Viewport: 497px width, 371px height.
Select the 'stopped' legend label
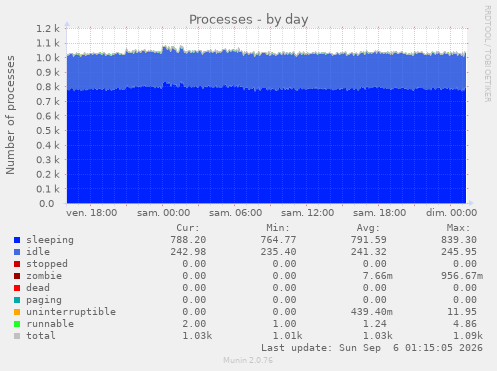pos(47,264)
